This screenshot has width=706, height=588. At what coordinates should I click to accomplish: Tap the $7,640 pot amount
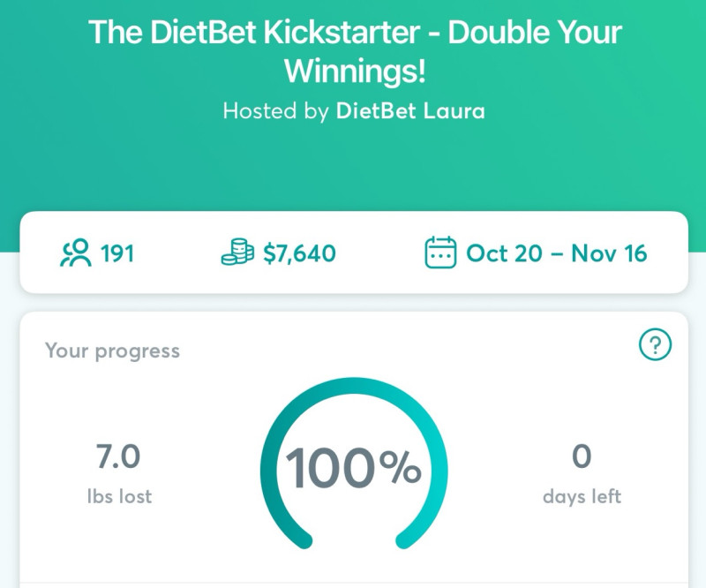coord(299,254)
